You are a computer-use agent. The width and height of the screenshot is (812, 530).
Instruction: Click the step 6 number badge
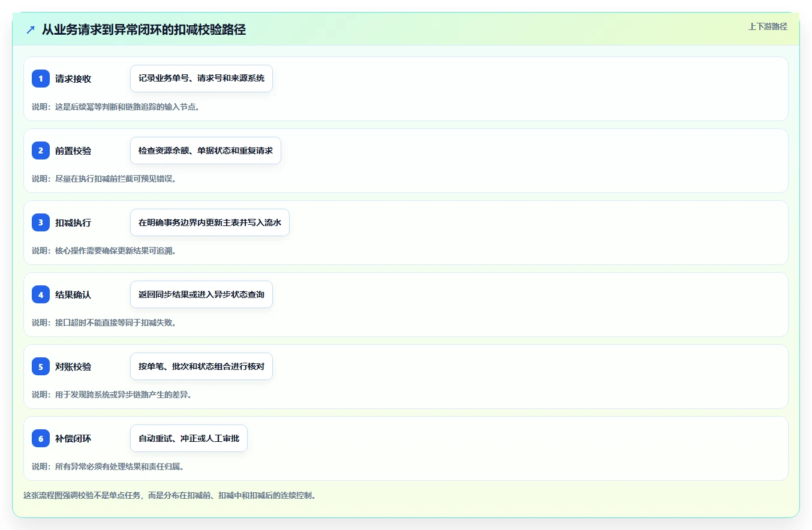(x=41, y=438)
